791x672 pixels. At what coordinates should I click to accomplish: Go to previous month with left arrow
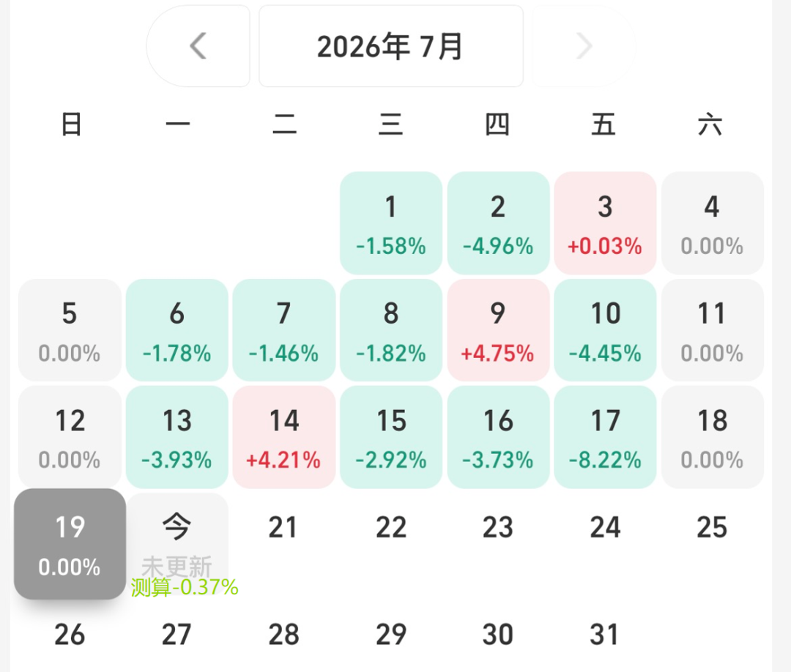pyautogui.click(x=198, y=46)
